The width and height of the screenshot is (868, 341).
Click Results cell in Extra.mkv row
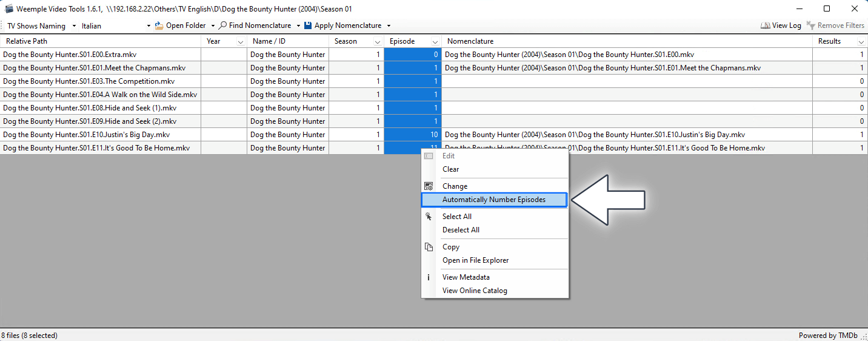tap(840, 55)
